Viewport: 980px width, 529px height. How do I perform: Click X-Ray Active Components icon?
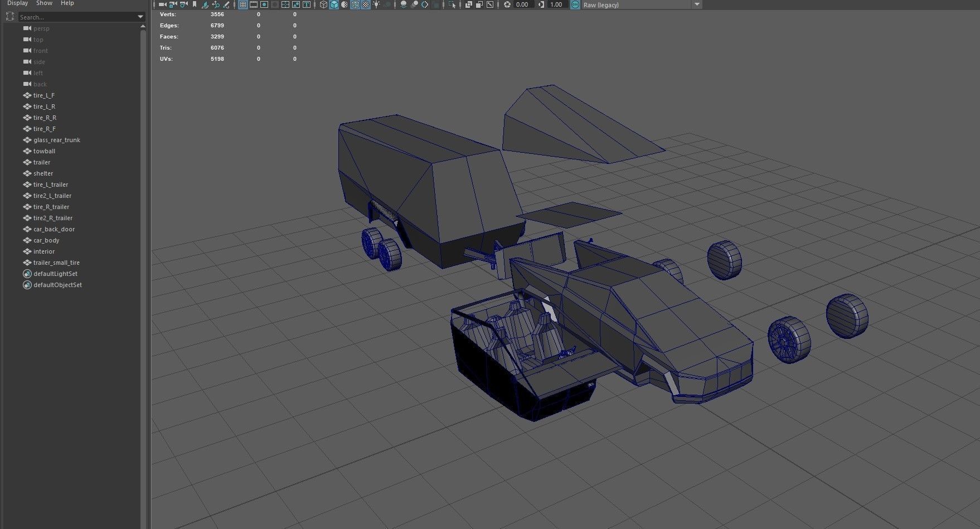(x=479, y=4)
